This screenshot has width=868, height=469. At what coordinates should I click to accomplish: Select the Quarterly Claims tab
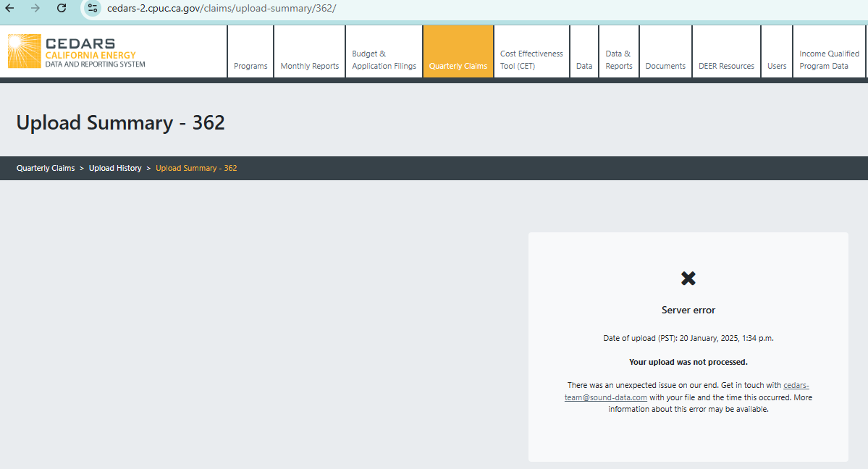458,66
